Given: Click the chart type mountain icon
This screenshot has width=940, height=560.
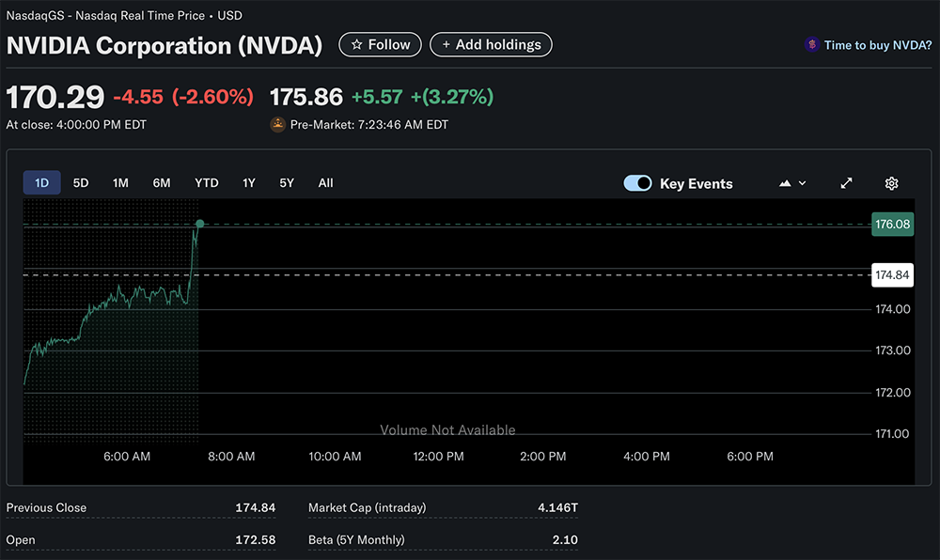Looking at the screenshot, I should click(786, 183).
